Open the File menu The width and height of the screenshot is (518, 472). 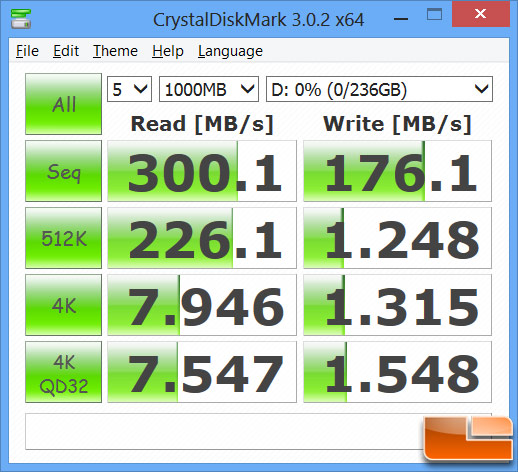click(27, 51)
